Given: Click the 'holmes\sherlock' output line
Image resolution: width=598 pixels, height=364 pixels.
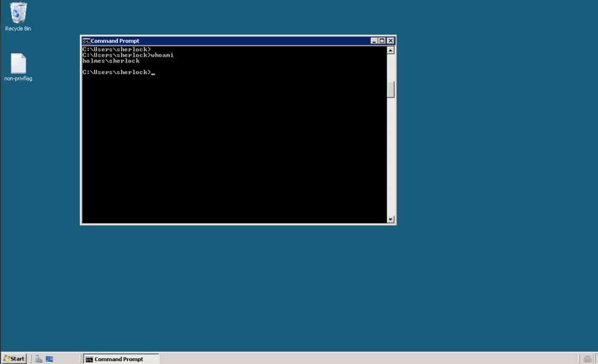Looking at the screenshot, I should pyautogui.click(x=111, y=61).
